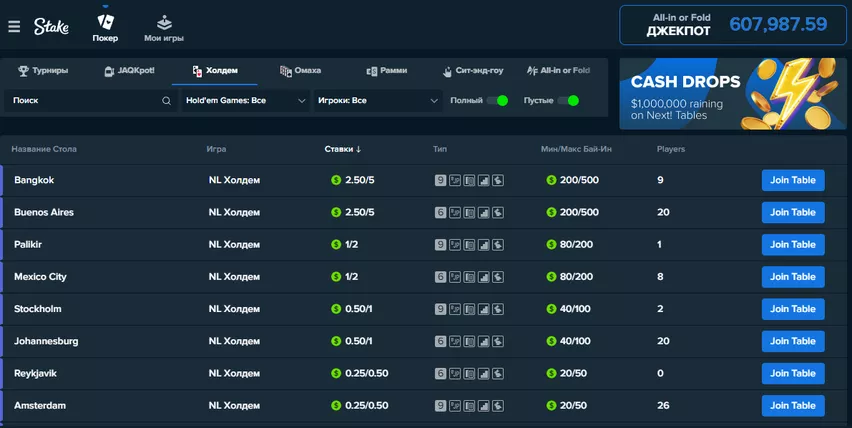Click the 6-seat type icon in Reykjavik row
852x428 pixels.
pyautogui.click(x=441, y=374)
